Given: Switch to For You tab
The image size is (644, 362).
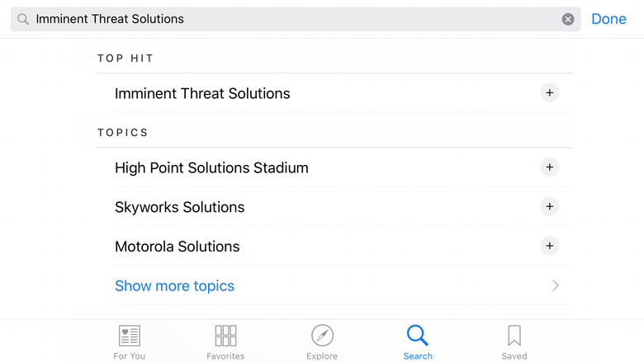Looking at the screenshot, I should point(130,342).
